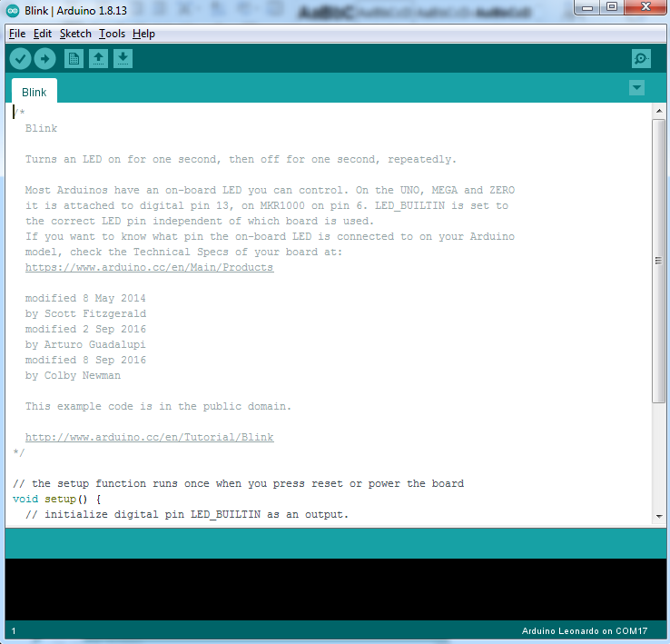Open the Help menu

click(143, 34)
